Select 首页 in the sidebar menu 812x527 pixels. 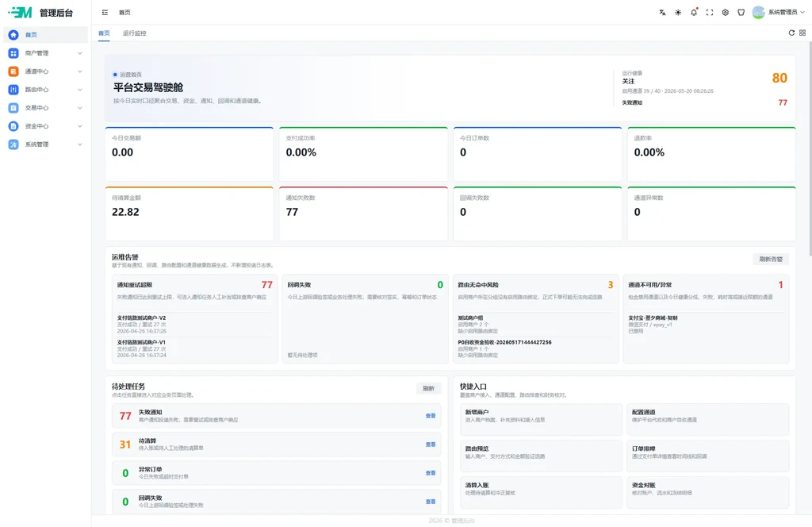[45, 35]
